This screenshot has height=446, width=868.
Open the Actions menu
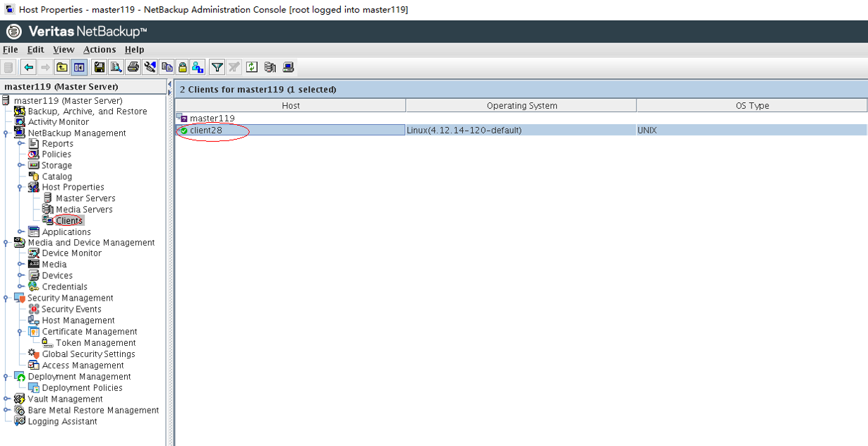click(99, 49)
